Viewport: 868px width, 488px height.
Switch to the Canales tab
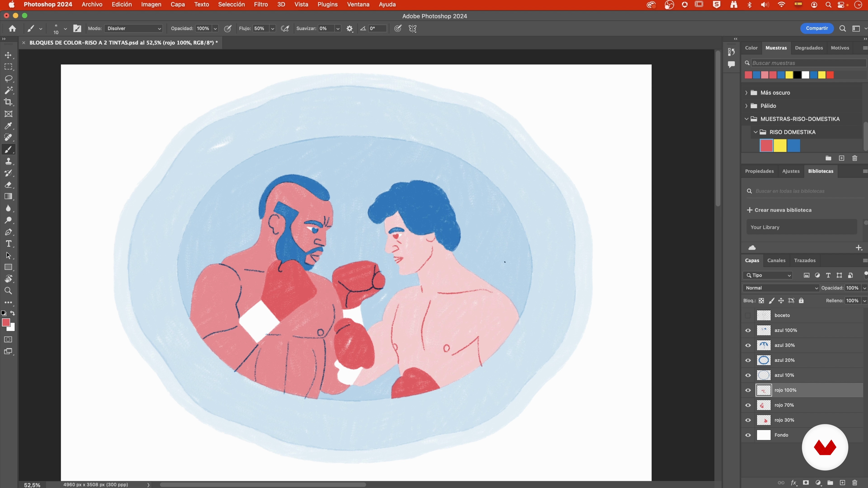(x=776, y=260)
